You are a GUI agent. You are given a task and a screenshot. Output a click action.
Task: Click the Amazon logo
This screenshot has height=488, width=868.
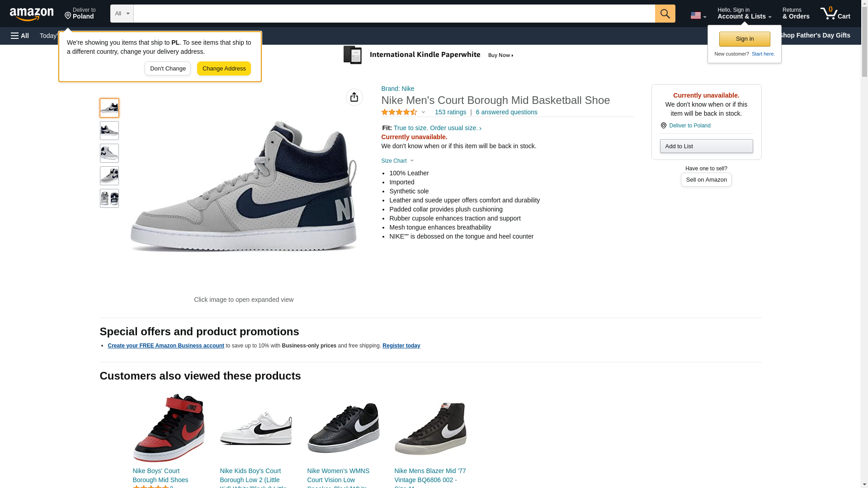[x=32, y=14]
